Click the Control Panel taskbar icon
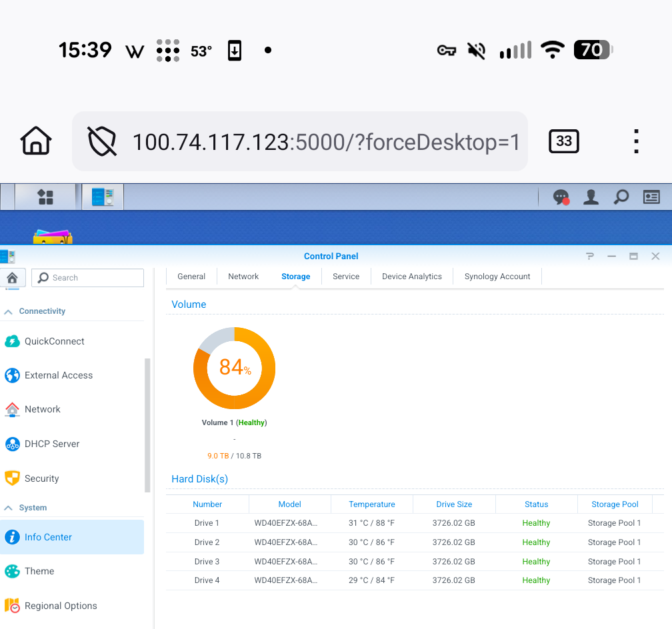This screenshot has height=629, width=672. click(103, 197)
